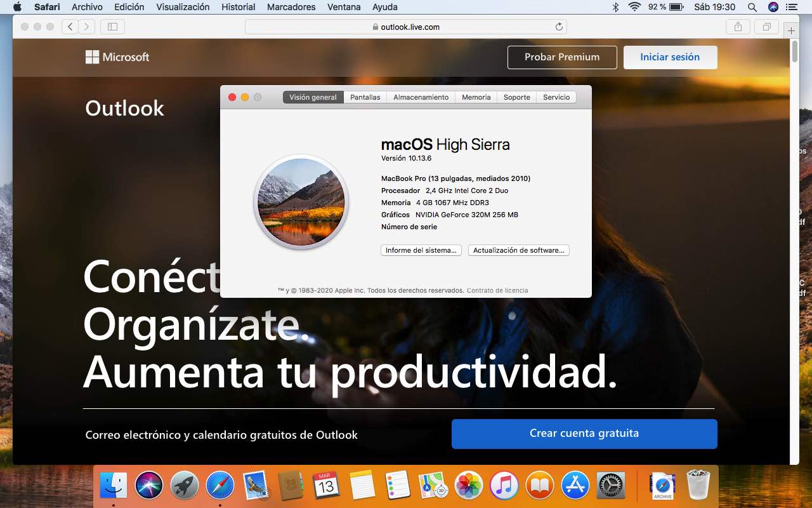Click the Versión 10.13.6 text
The image size is (812, 508).
406,158
